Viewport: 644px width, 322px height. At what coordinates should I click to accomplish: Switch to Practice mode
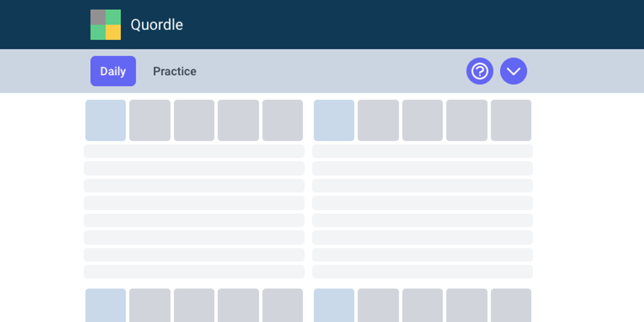pyautogui.click(x=174, y=71)
